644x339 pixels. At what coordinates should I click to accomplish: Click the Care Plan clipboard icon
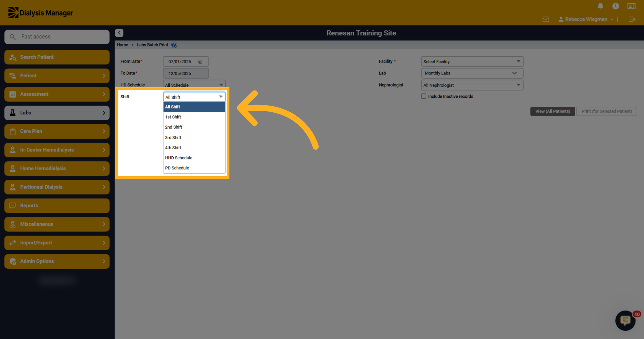coord(13,131)
